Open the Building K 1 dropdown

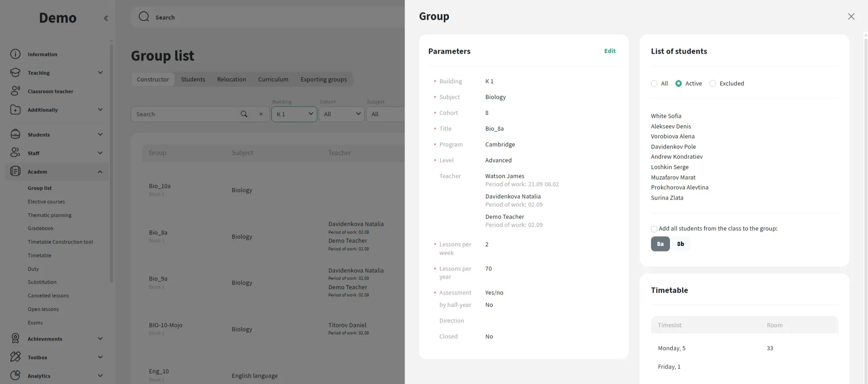click(x=294, y=114)
